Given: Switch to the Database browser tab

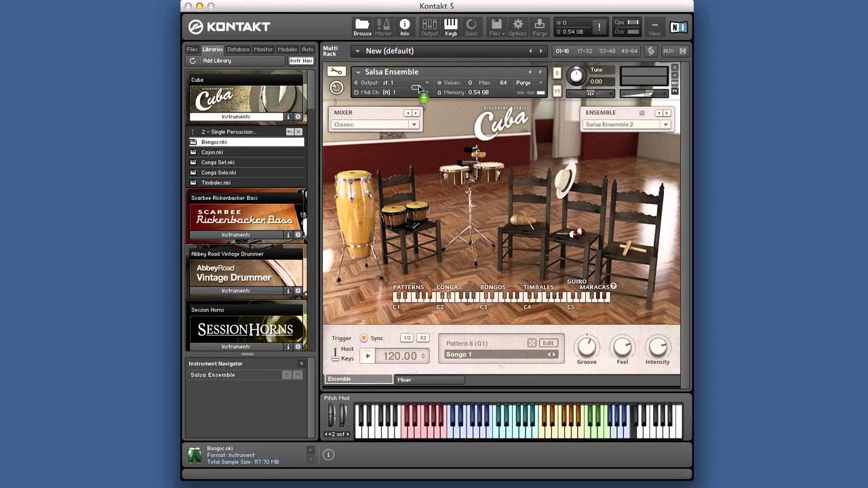Looking at the screenshot, I should click(238, 49).
